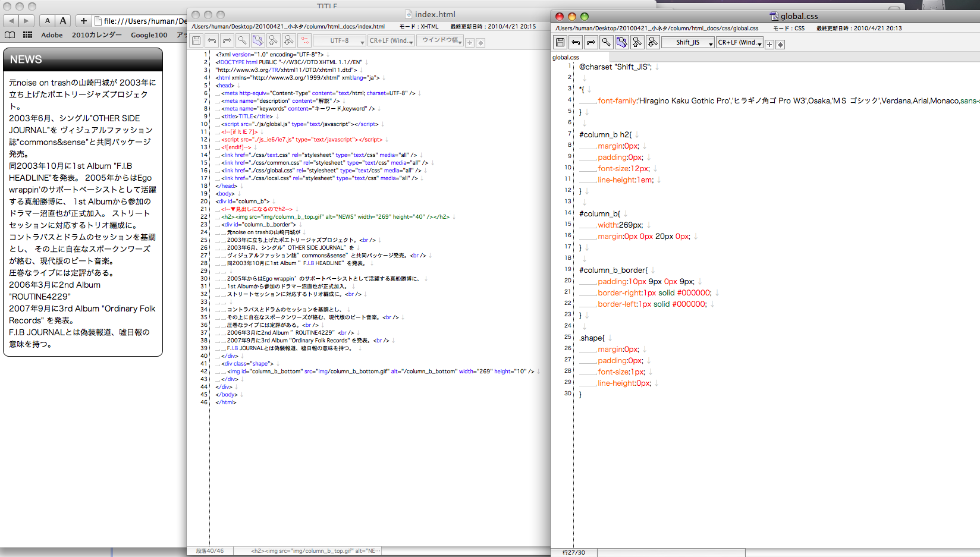Click Undo arrow in global.css toolbar
Screen dimensions: 980x557
point(576,42)
